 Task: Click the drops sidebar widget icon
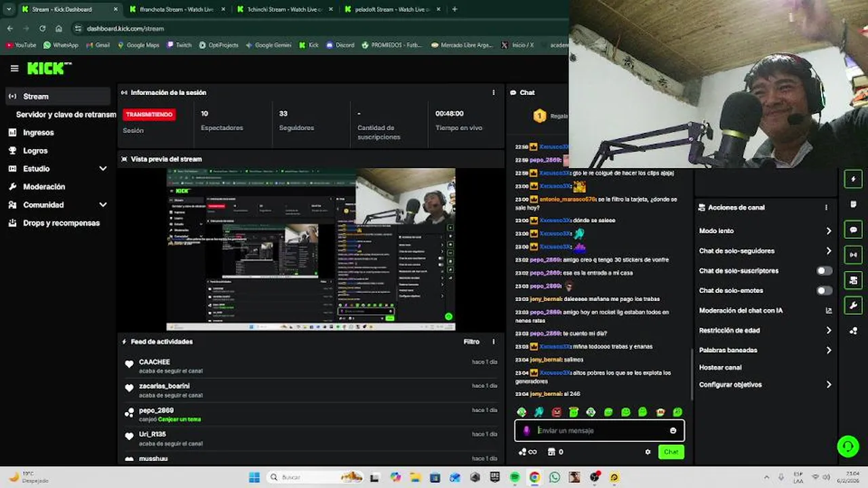853,331
